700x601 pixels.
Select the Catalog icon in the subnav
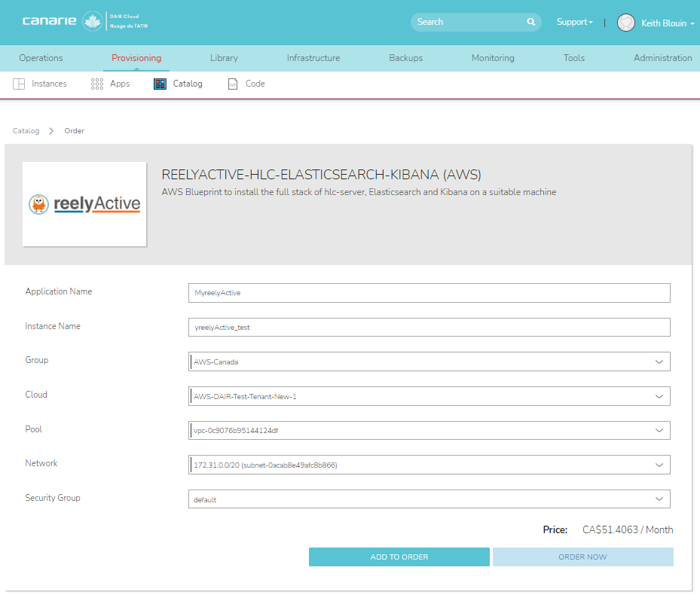(160, 84)
